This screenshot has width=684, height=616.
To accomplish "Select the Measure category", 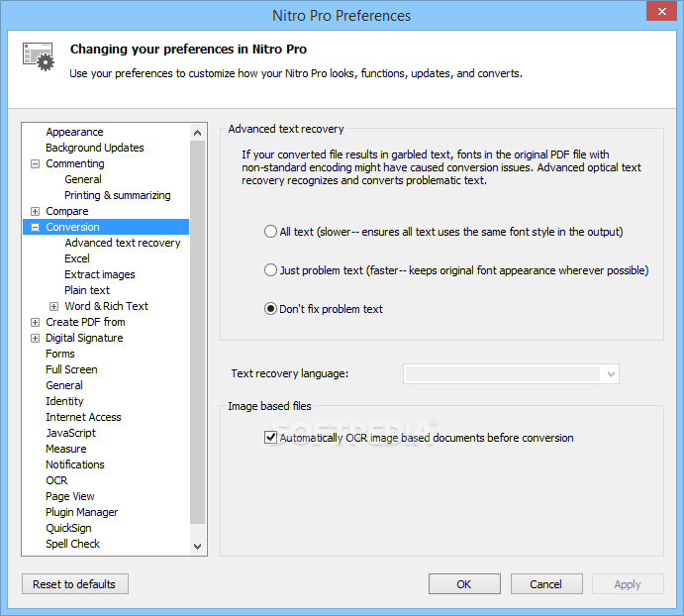I will 66,449.
